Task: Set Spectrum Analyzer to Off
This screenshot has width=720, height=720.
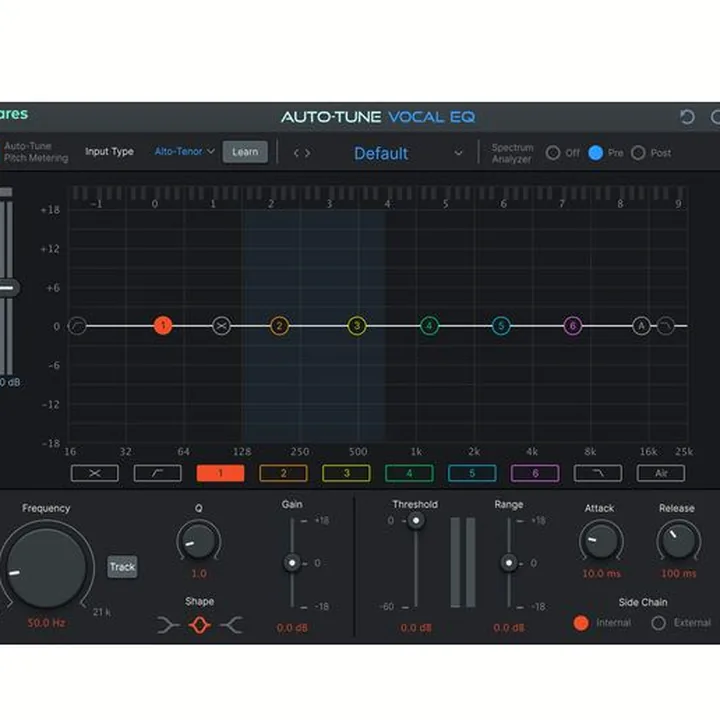Action: (x=553, y=153)
